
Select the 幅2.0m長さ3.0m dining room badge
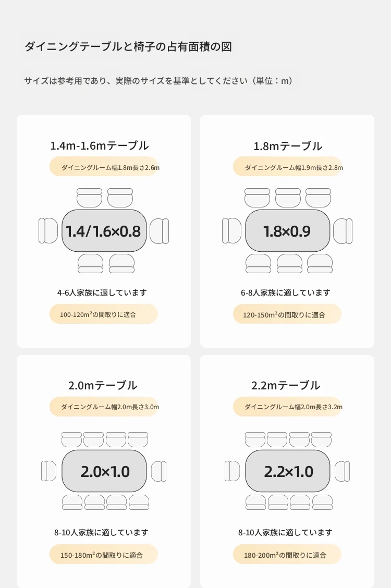[x=104, y=407]
